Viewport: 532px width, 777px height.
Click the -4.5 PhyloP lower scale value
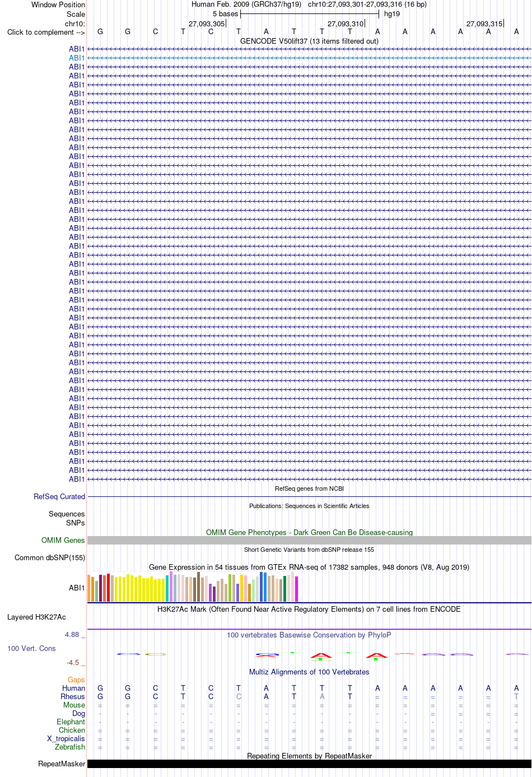[76, 662]
